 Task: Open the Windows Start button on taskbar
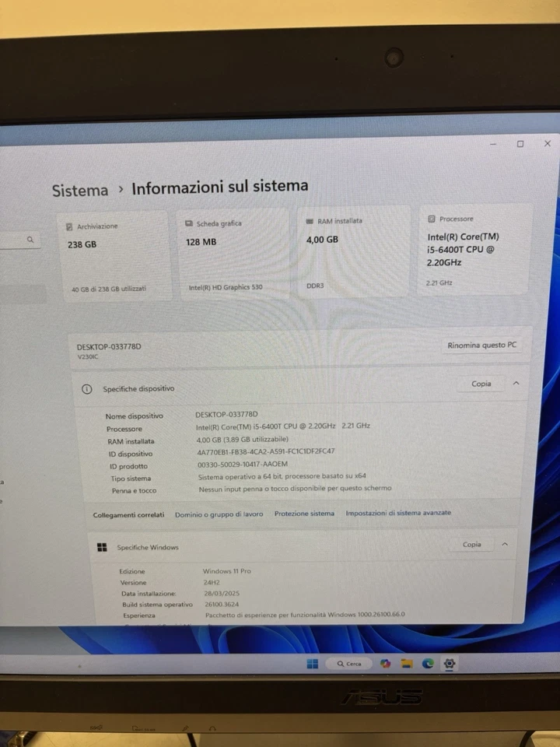313,664
